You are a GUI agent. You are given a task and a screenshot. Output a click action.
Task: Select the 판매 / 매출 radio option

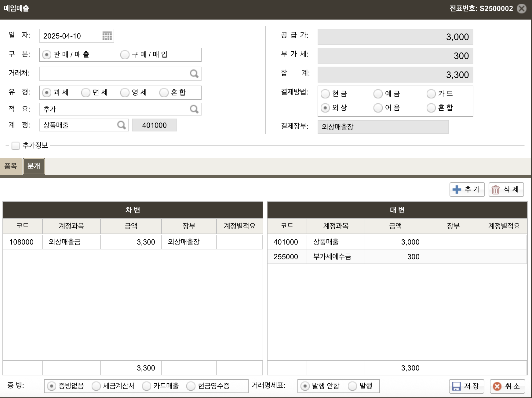click(x=47, y=55)
